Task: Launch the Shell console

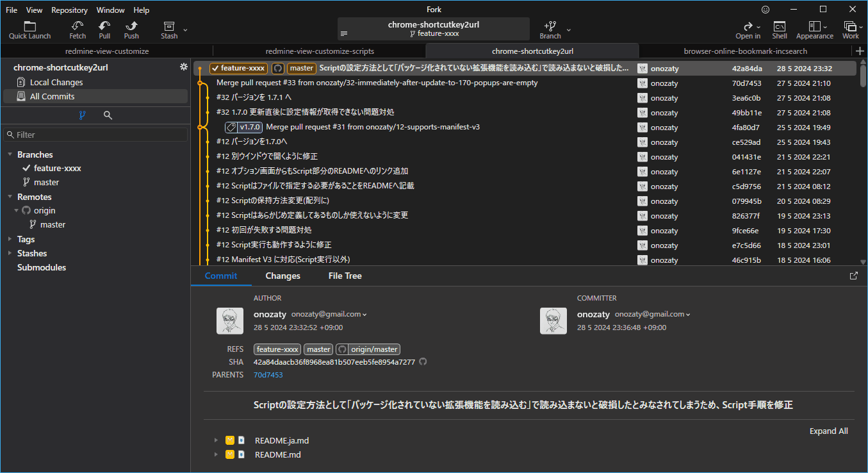Action: (x=780, y=29)
